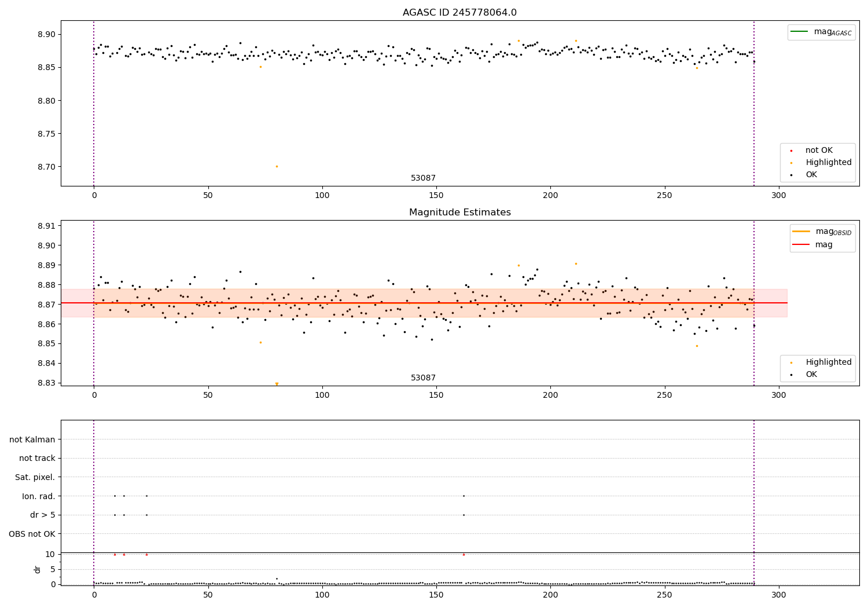Click the Ion. rad. flag dot near x=162
The width and height of the screenshot is (868, 608).
464,496
